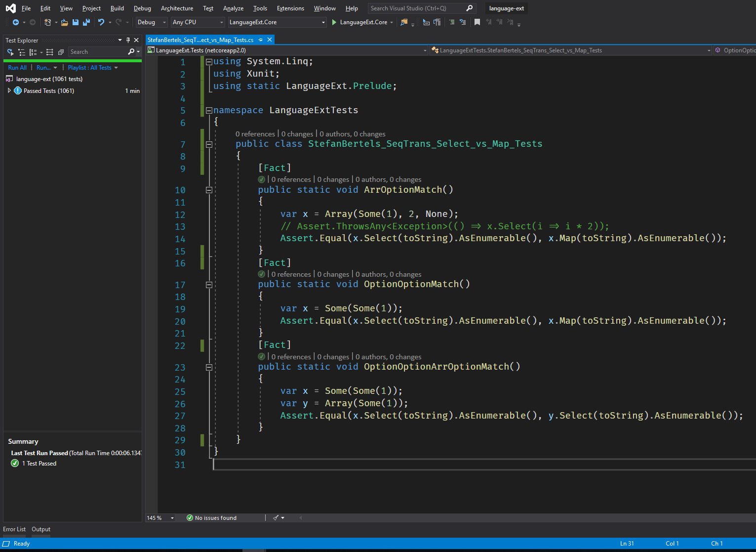756x552 pixels.
Task: Click the Undo icon on the toolbar
Action: (102, 22)
